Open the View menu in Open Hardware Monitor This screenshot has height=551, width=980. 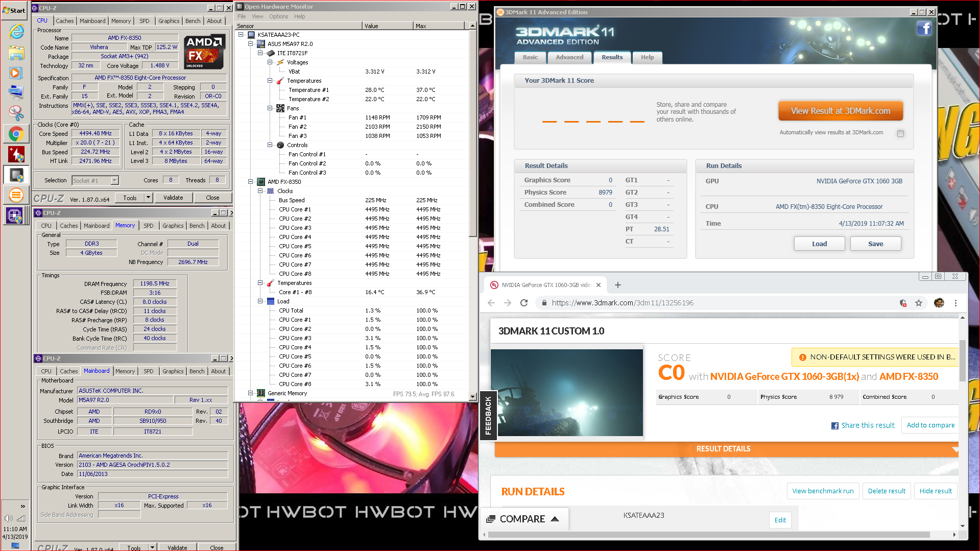(257, 16)
